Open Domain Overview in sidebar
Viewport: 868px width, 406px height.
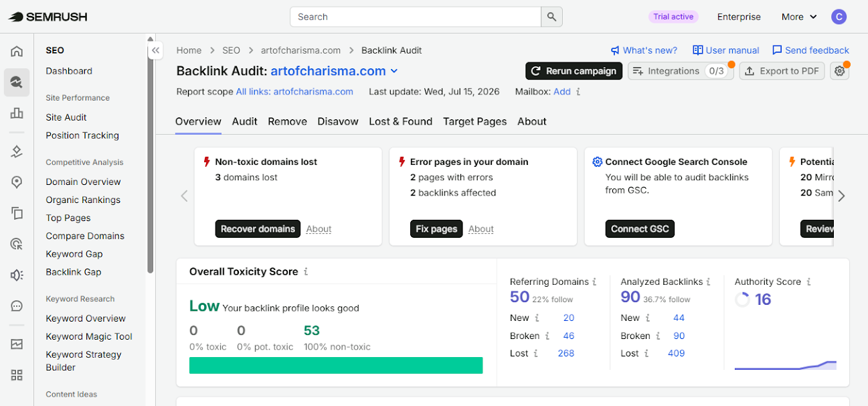pyautogui.click(x=83, y=182)
